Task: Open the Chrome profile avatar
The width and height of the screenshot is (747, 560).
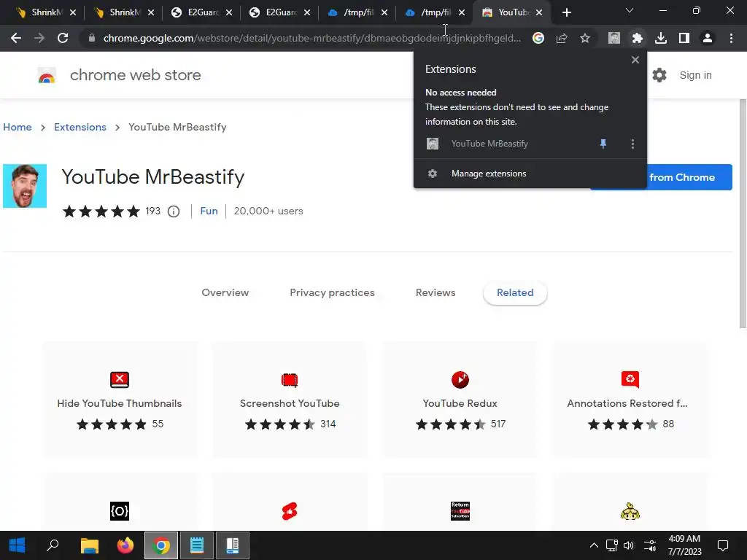Action: 708,38
